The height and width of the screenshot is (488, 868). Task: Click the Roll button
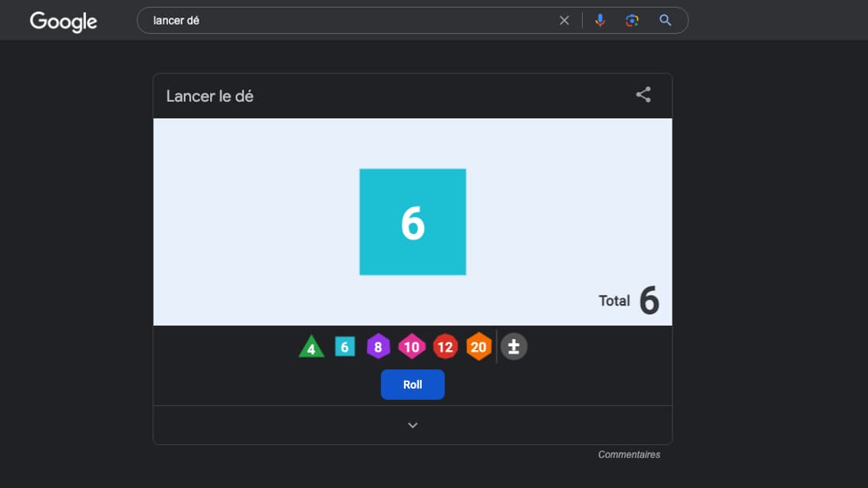pyautogui.click(x=413, y=385)
